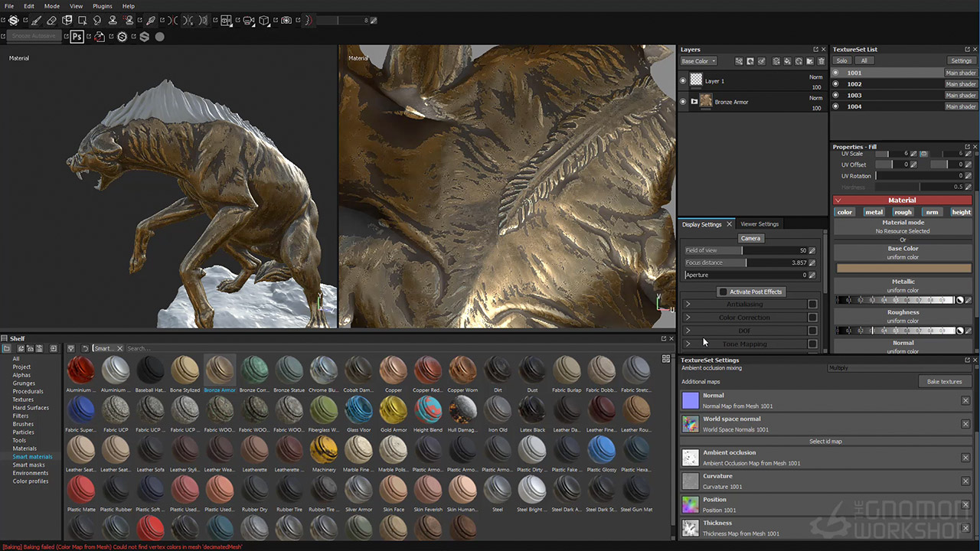Click the Bake textures button
The height and width of the screenshot is (551, 980).
coord(944,381)
